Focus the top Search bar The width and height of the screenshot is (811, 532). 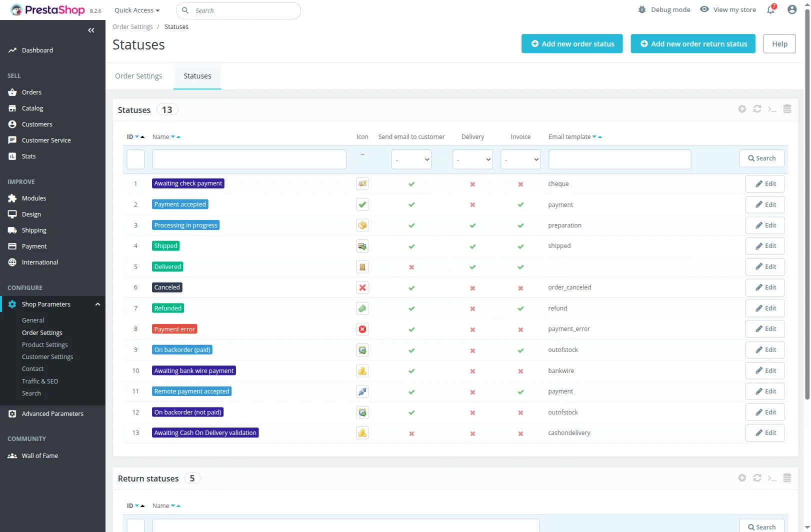[x=238, y=10]
